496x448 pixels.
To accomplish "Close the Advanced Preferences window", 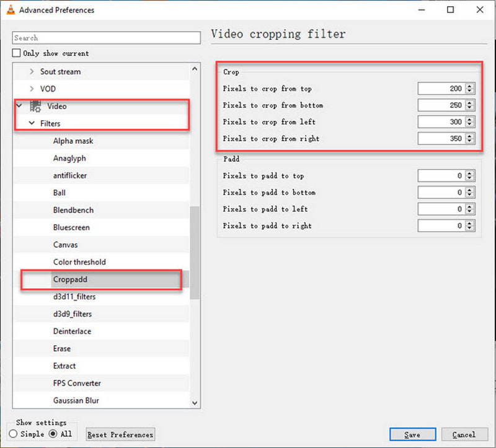I will click(x=480, y=10).
